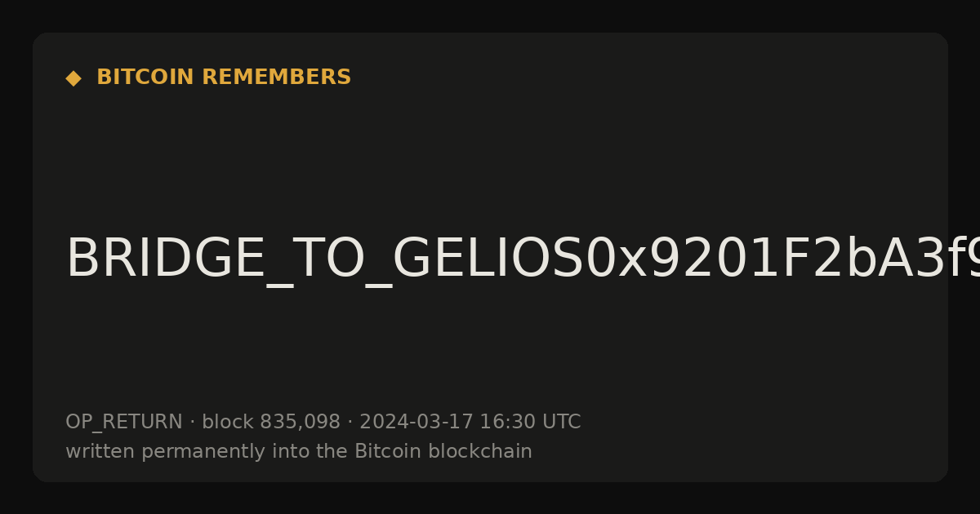Click the word BITCOIN in the header

pyautogui.click(x=146, y=78)
